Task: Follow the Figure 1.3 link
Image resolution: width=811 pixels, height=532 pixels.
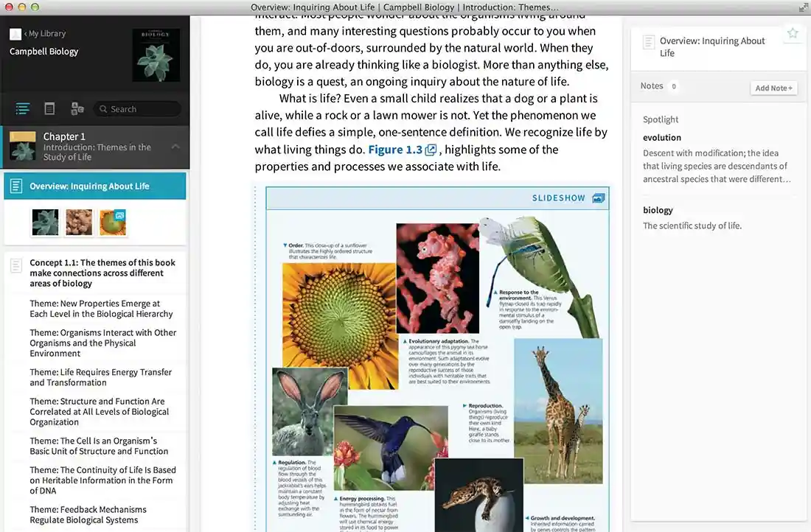Action: [395, 150]
